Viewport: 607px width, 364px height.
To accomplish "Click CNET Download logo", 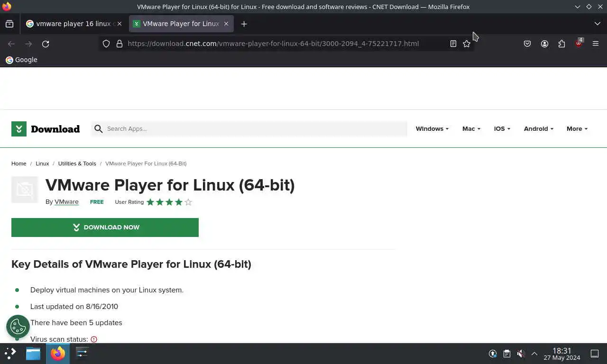I will click(x=46, y=129).
